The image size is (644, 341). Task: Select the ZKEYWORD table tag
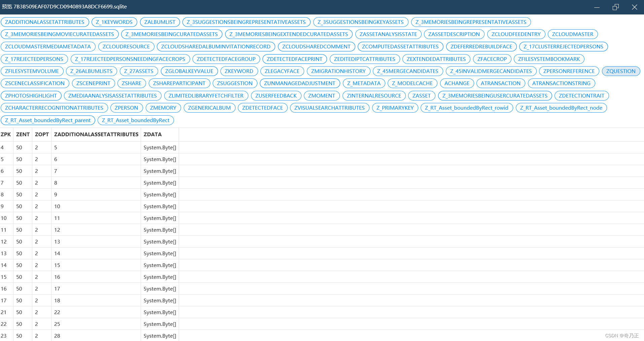(239, 71)
